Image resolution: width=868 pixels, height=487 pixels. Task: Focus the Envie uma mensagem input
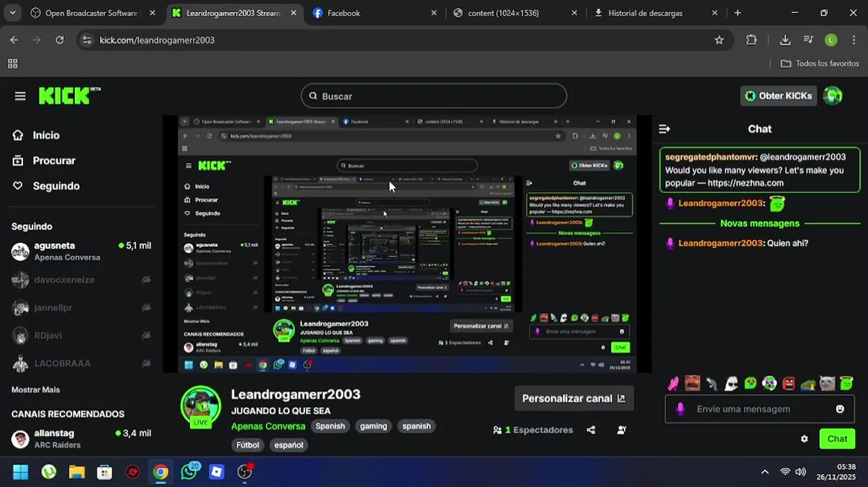(760, 409)
